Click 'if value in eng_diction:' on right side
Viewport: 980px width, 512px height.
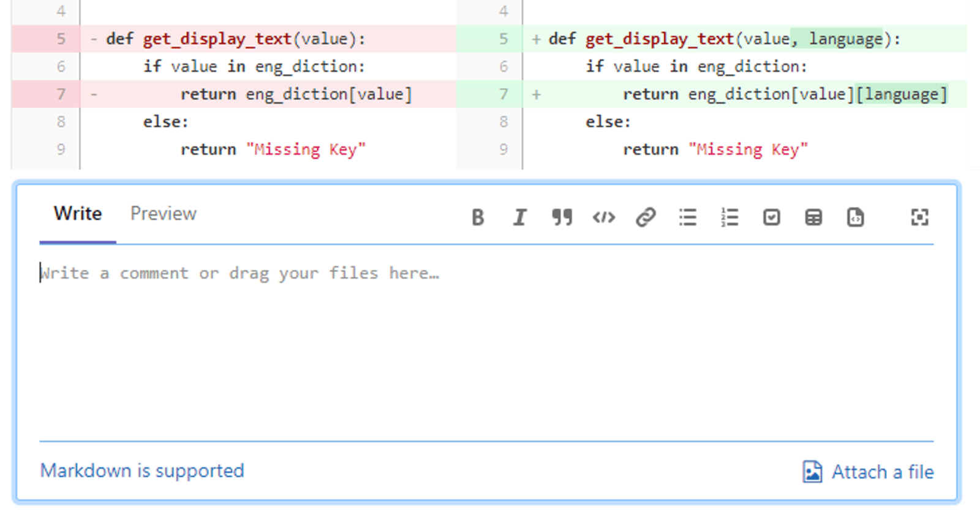pos(696,66)
